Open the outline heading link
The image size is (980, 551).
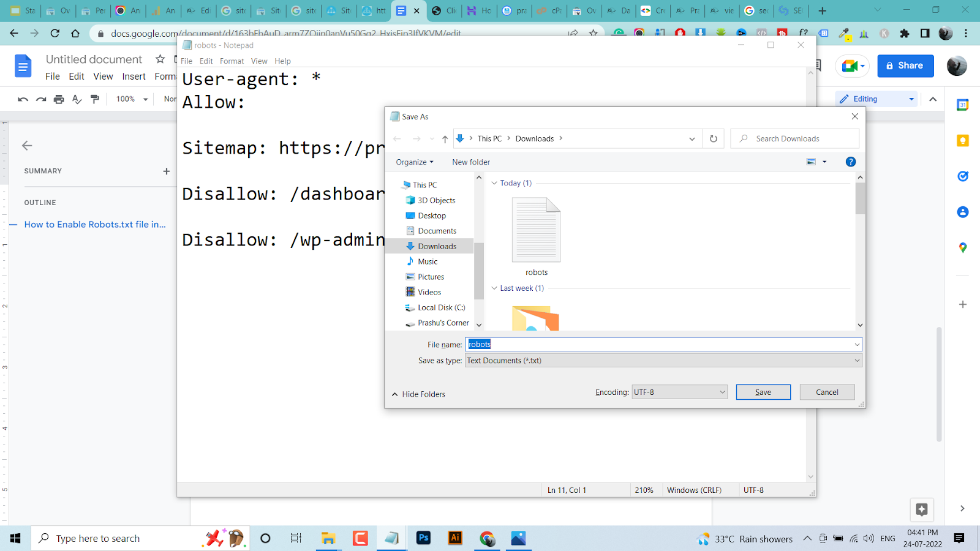(x=95, y=225)
